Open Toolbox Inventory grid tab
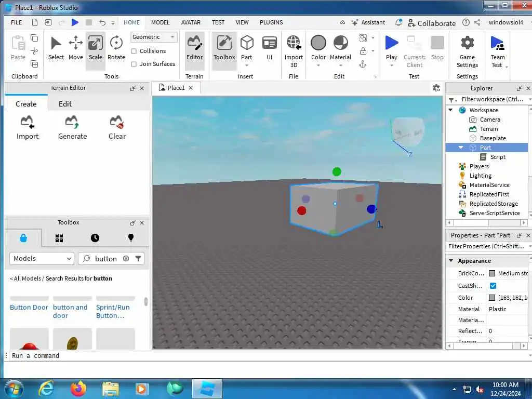 [x=59, y=238]
